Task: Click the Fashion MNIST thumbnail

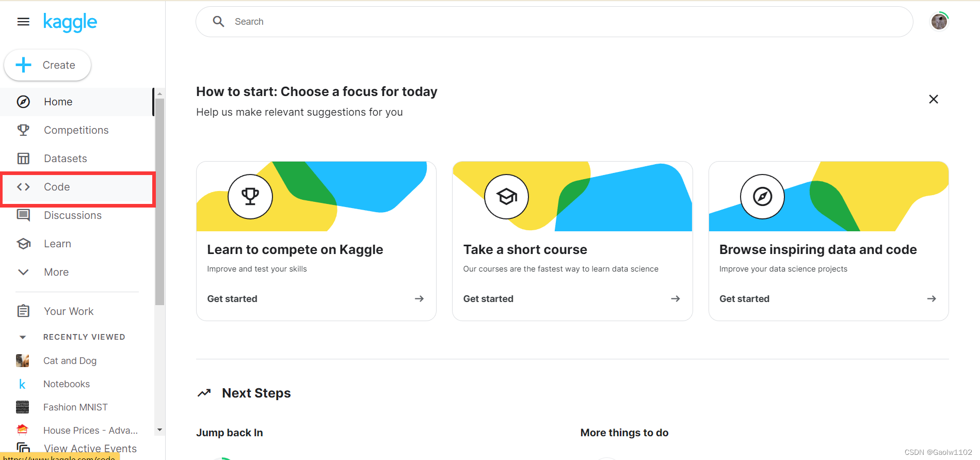Action: click(22, 407)
